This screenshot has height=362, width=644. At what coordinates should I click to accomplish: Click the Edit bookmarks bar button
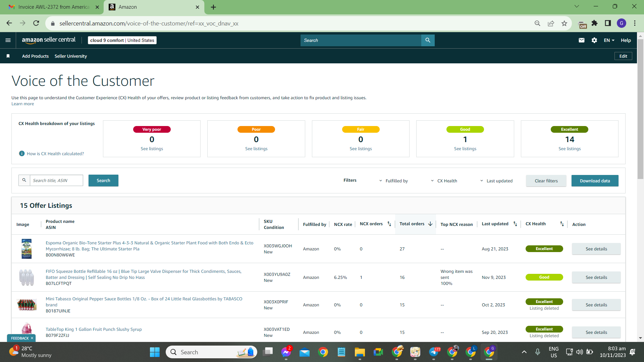pos(623,56)
